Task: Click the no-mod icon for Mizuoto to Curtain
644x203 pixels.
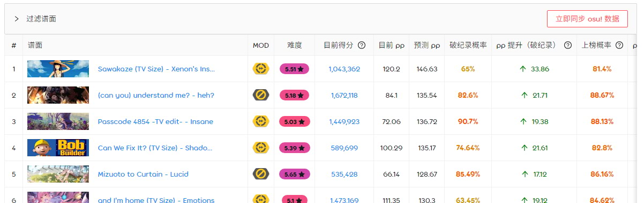Action: (261, 174)
